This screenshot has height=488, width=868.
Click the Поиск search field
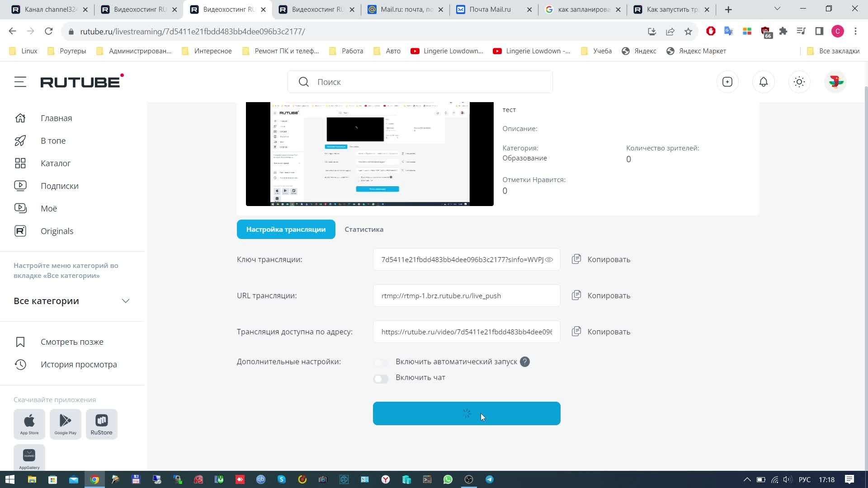[420, 82]
